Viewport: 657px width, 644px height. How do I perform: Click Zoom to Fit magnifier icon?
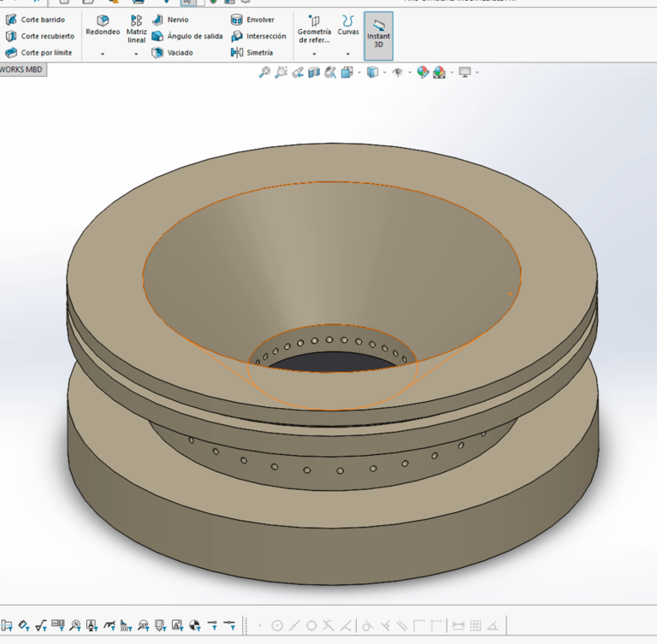coord(264,73)
